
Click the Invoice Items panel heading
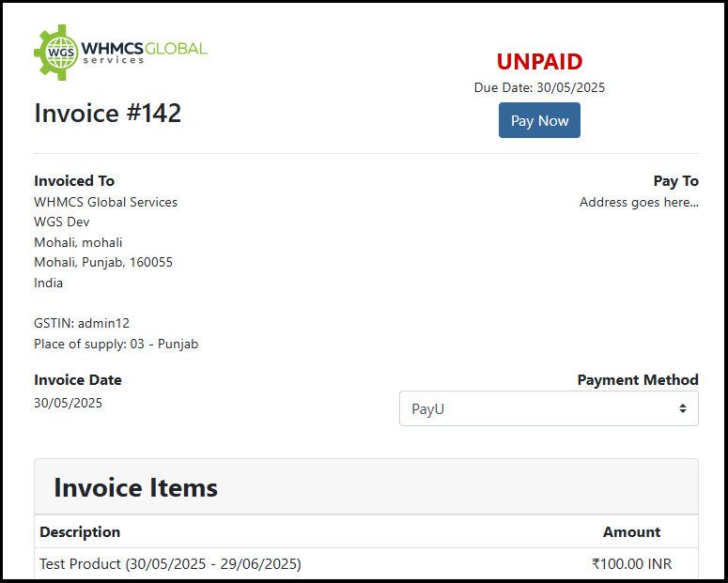coord(136,487)
